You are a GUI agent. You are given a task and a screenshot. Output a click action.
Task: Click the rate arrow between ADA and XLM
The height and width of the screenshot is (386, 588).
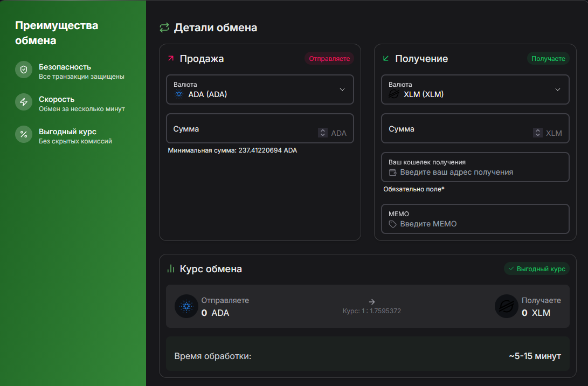[x=372, y=302]
